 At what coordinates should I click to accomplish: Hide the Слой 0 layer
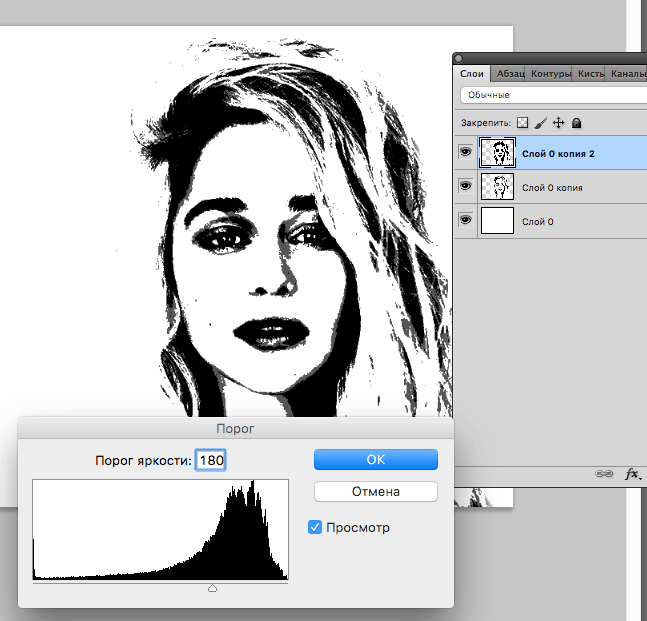(x=466, y=220)
